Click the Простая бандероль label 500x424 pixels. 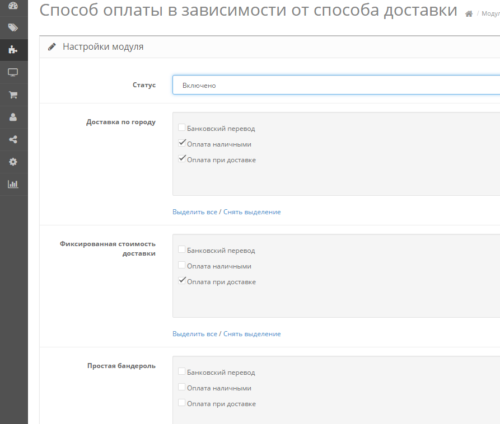pyautogui.click(x=121, y=366)
